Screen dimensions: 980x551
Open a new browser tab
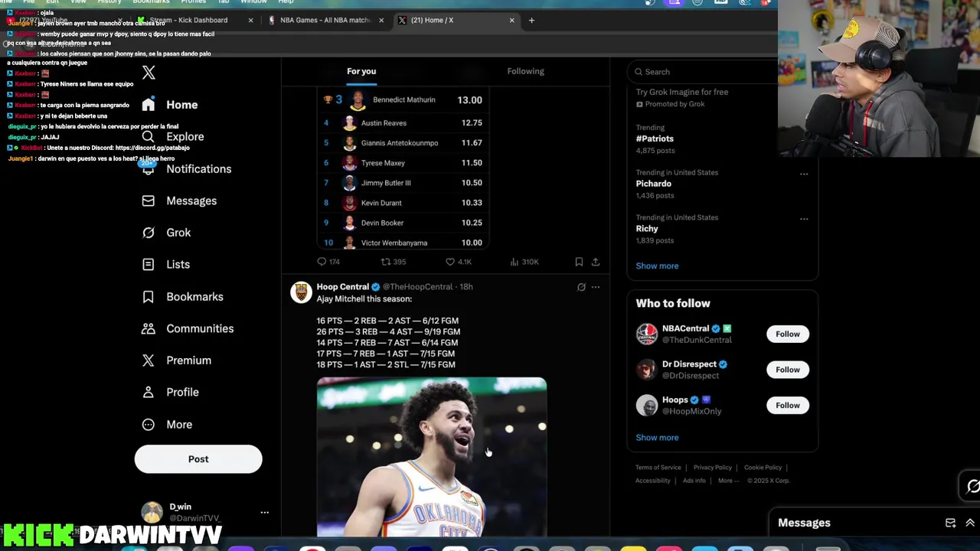531,20
